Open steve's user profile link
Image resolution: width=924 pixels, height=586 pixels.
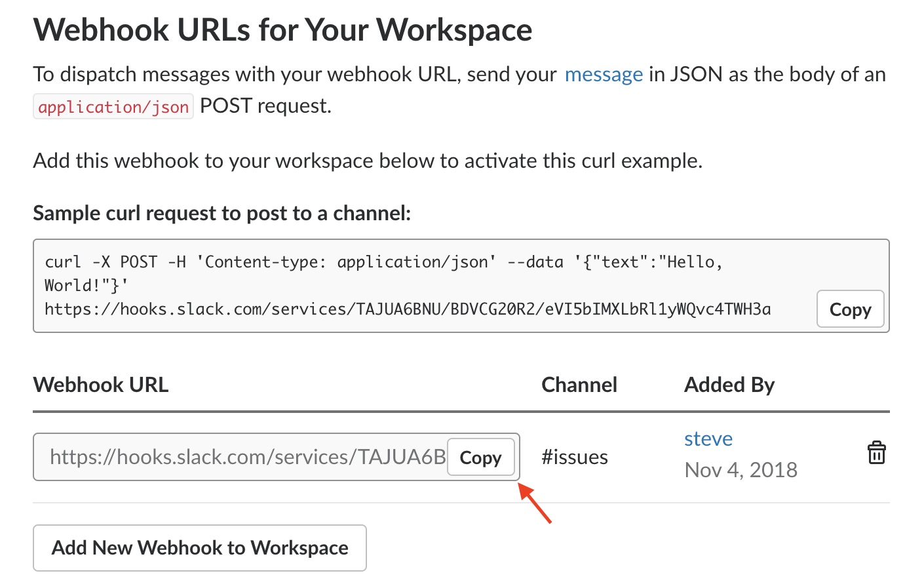click(x=708, y=439)
